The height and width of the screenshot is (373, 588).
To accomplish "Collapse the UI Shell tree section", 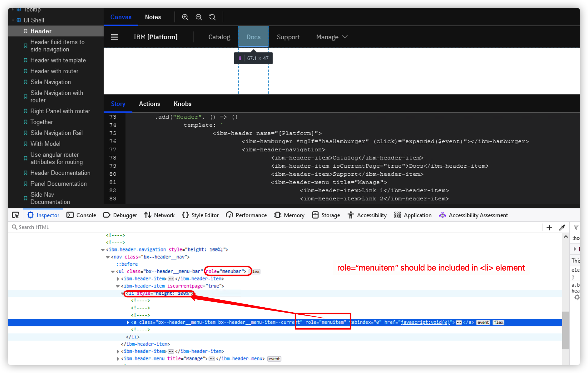I will [13, 20].
